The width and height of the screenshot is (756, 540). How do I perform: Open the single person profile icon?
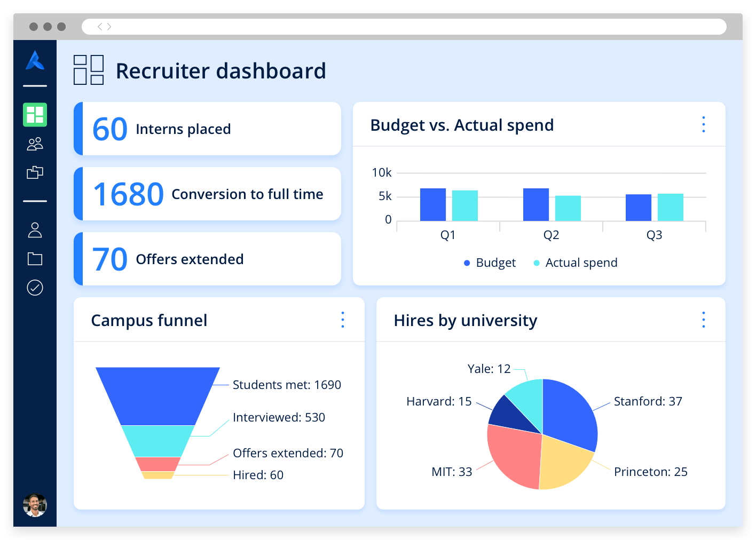pyautogui.click(x=35, y=230)
